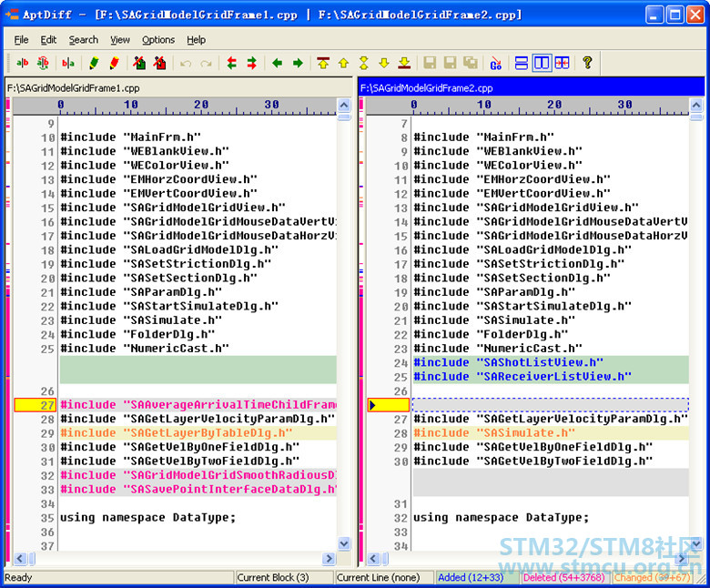Click 'using namespace DataType;' in left pane

point(148,517)
